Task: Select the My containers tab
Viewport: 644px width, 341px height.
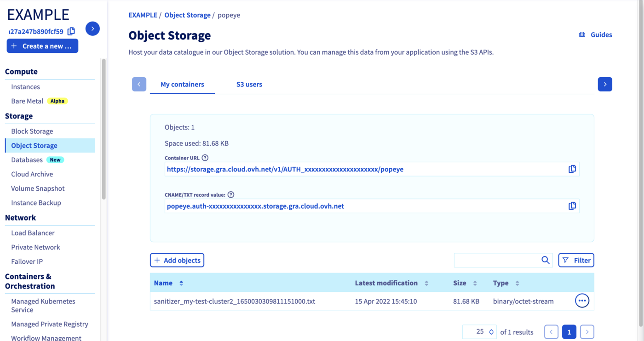Action: coord(182,84)
